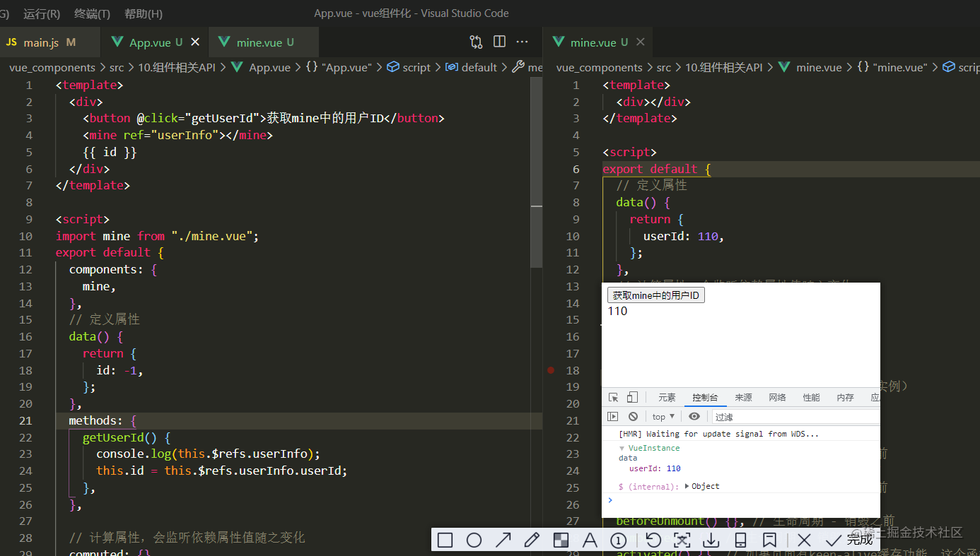Viewport: 980px width, 556px height.
Task: Open 10.组件相关API breadcrumb in left editor
Action: [177, 67]
